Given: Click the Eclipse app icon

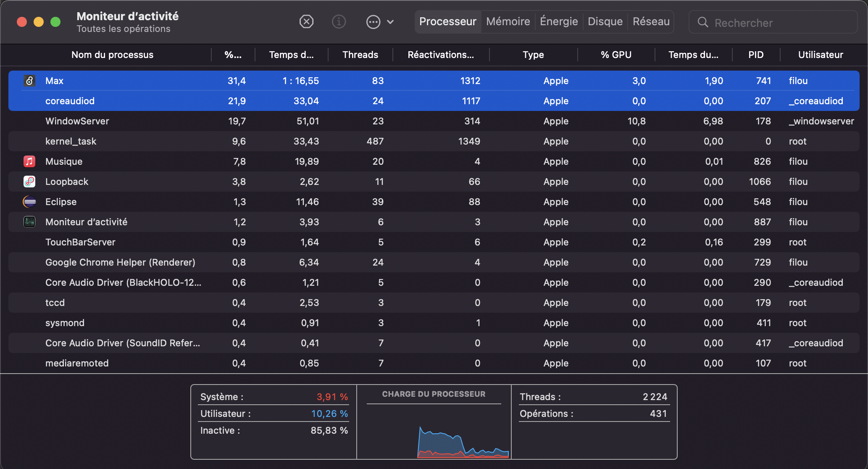Looking at the screenshot, I should [29, 202].
